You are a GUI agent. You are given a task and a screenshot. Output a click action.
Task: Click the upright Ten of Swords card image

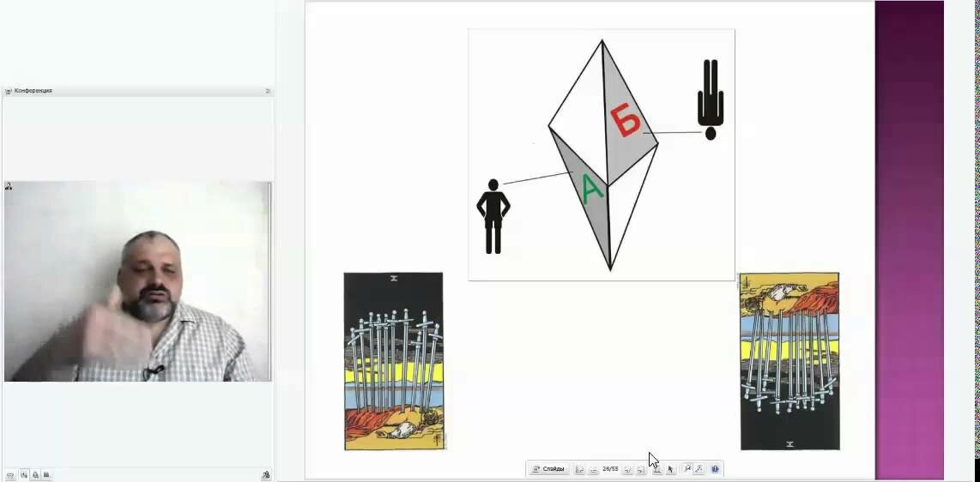click(x=394, y=361)
